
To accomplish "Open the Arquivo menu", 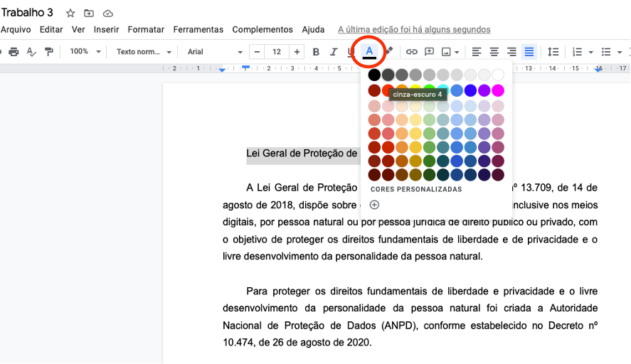I will [x=16, y=29].
